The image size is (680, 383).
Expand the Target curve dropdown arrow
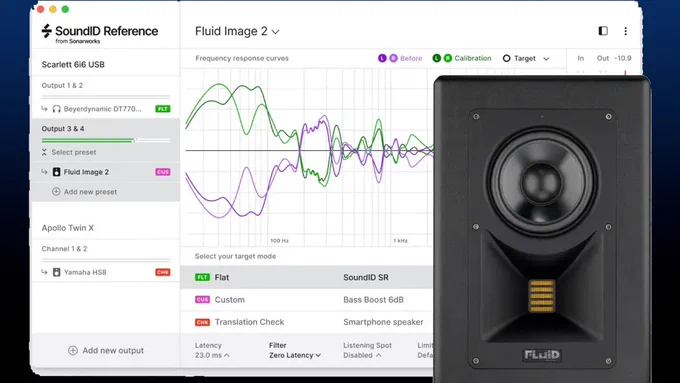546,59
